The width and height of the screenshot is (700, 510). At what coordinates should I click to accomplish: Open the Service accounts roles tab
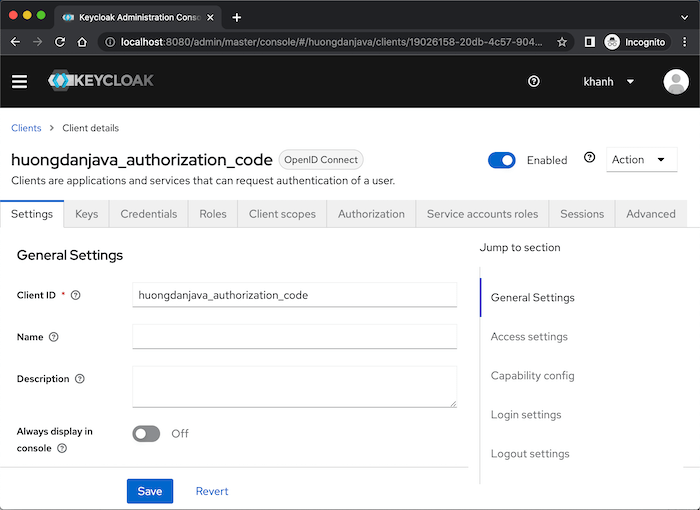483,214
